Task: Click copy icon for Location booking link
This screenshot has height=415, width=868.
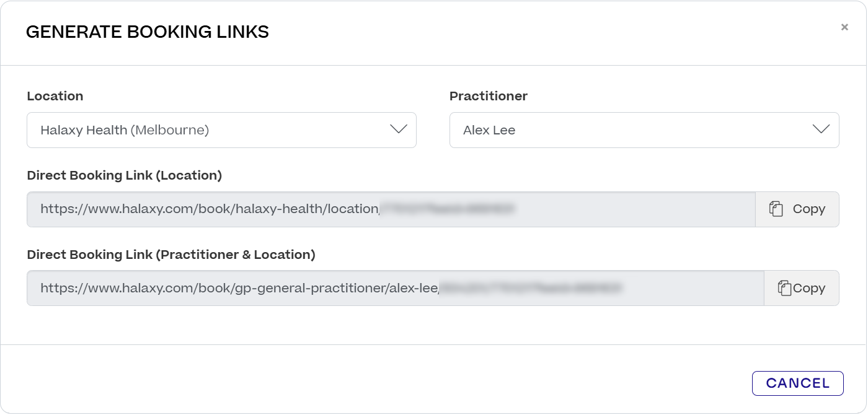Action: pos(776,209)
